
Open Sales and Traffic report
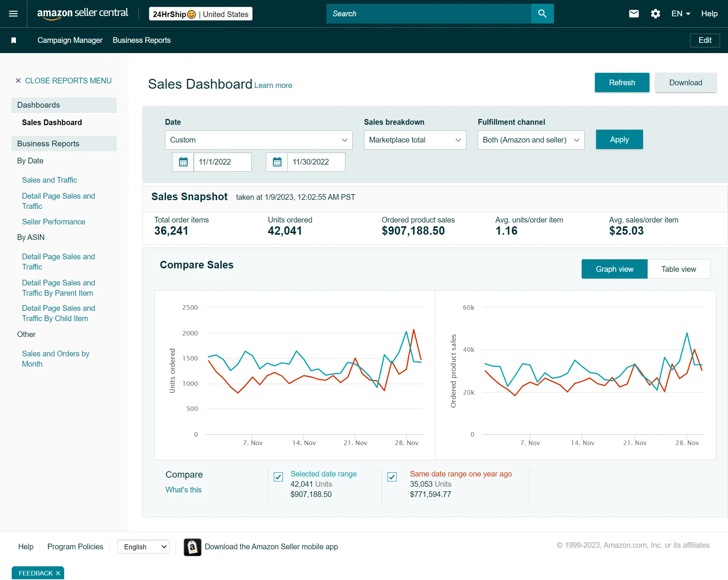pyautogui.click(x=49, y=180)
